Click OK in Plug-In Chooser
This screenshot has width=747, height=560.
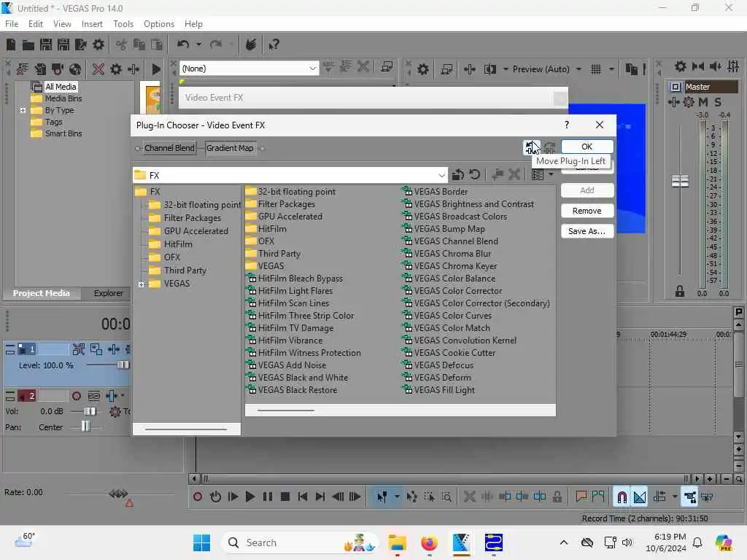coord(587,147)
